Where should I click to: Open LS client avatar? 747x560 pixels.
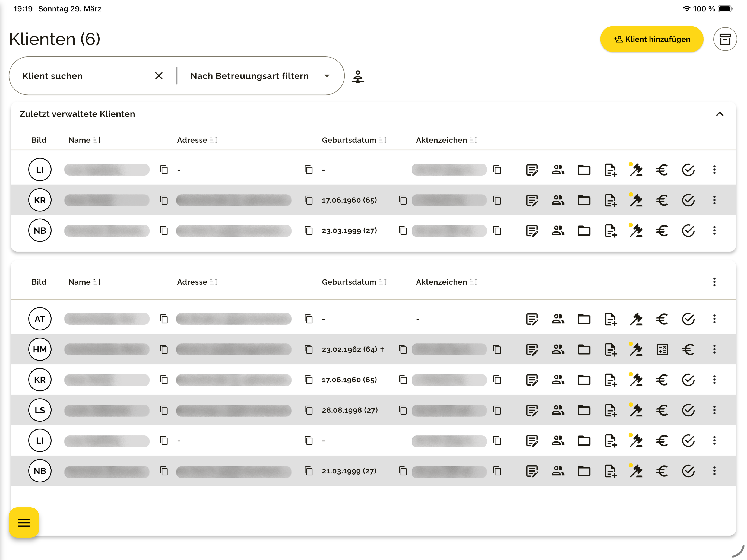click(x=40, y=410)
